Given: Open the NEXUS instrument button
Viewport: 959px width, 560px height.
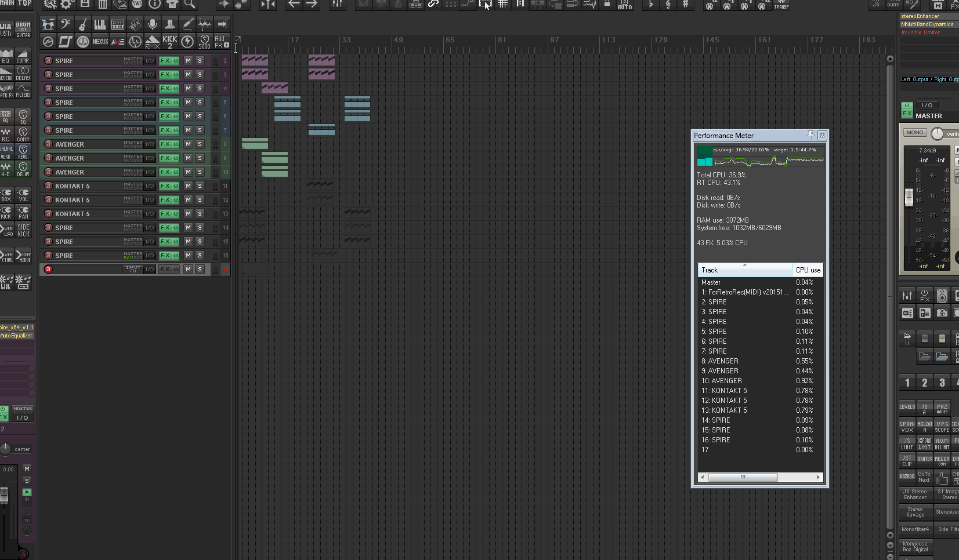Looking at the screenshot, I should coord(100,42).
